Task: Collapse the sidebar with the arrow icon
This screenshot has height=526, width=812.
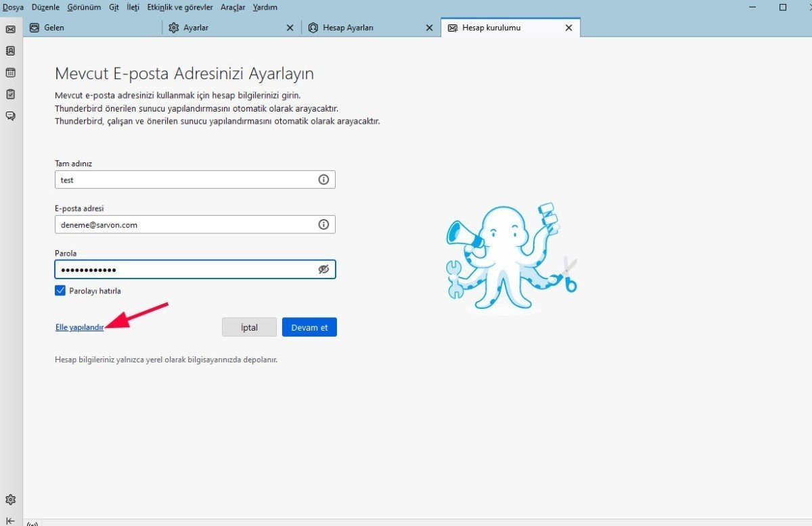Action: pyautogui.click(x=10, y=519)
